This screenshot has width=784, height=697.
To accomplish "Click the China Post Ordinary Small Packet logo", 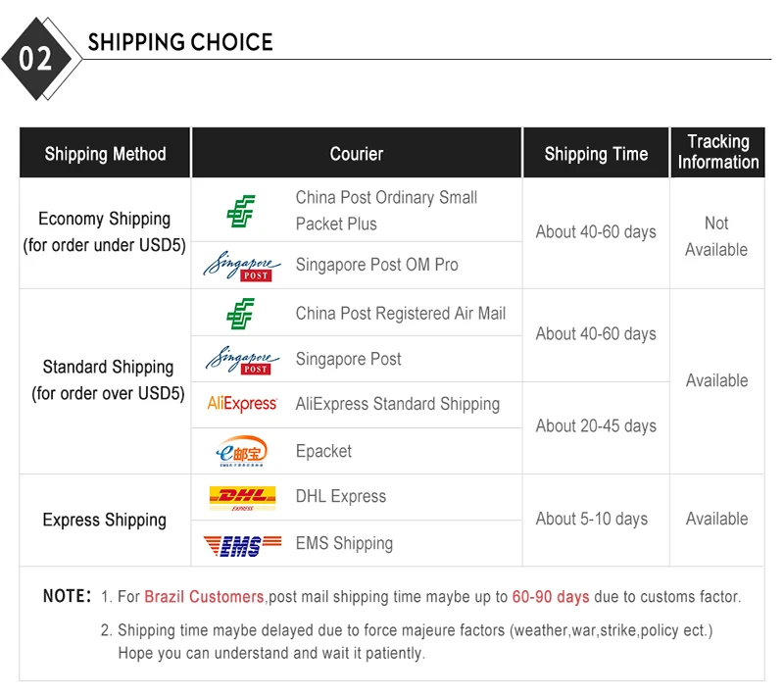I will click(240, 210).
